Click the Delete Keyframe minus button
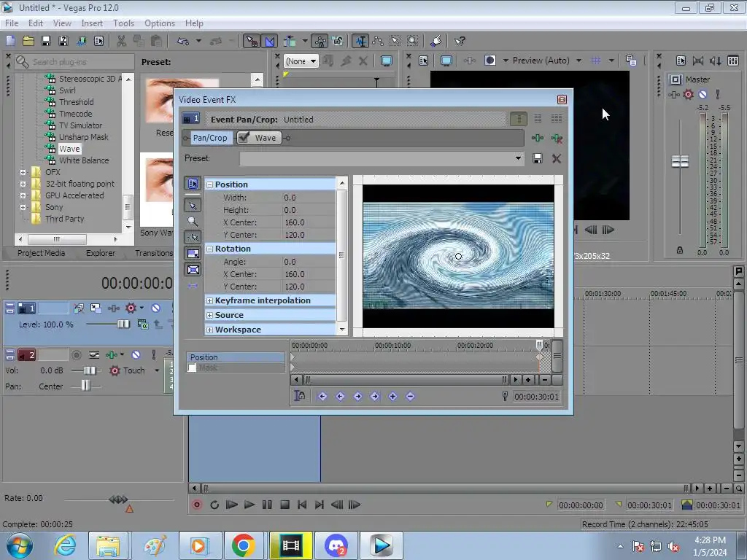Screen dimensions: 747x560 point(410,396)
